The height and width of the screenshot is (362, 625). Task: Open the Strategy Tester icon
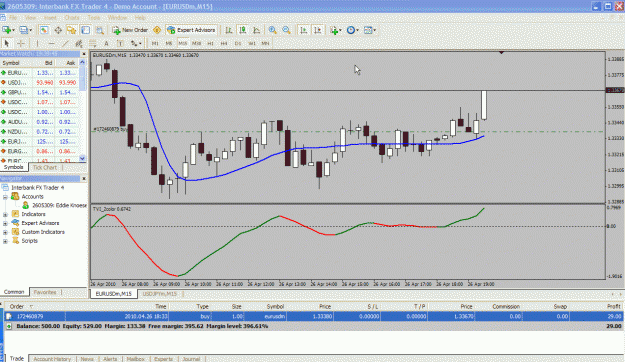[x=100, y=30]
